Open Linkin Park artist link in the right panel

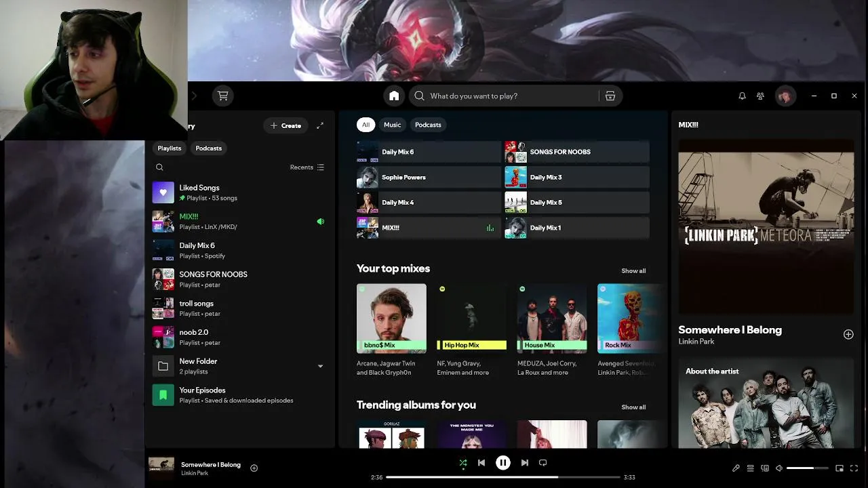click(x=696, y=342)
